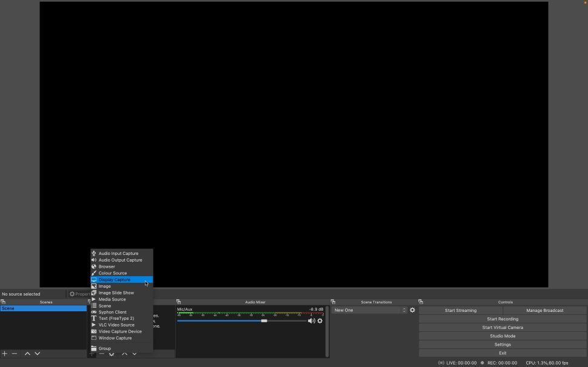
Task: Click the Mic/Aux channel label
Action: click(185, 309)
